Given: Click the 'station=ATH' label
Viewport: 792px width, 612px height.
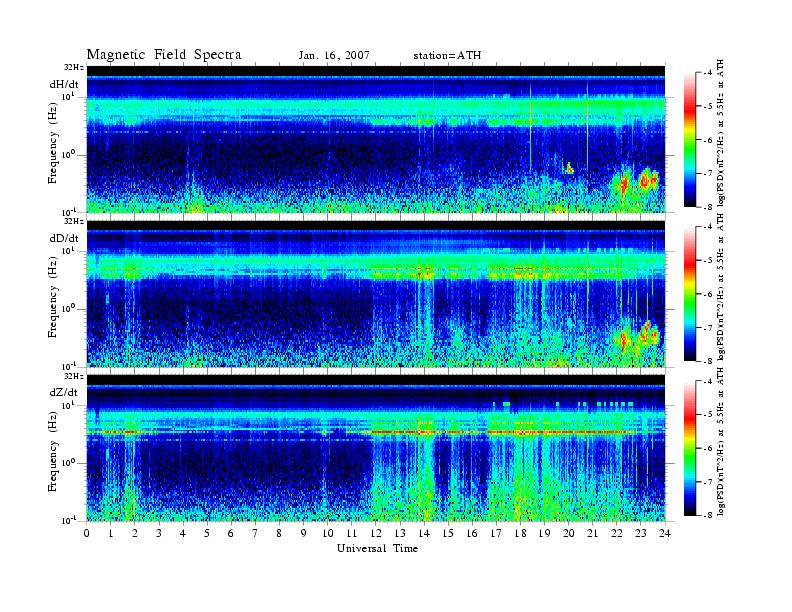Looking at the screenshot, I should [447, 56].
